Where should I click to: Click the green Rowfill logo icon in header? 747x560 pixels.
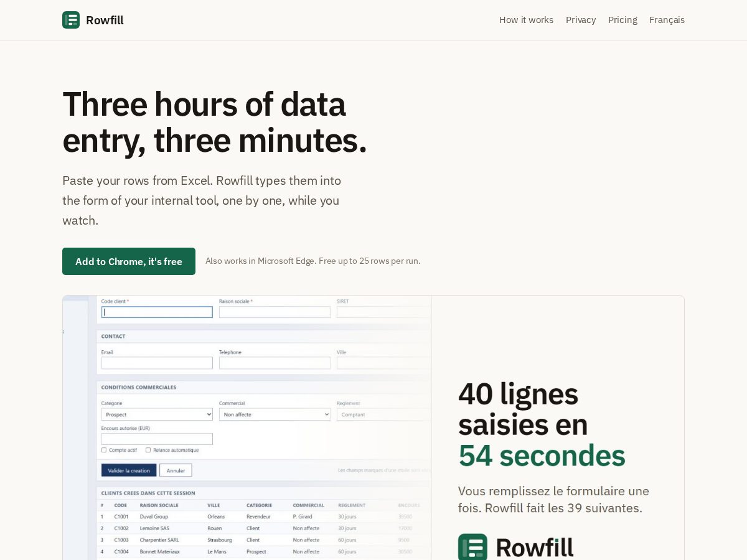[x=71, y=20]
